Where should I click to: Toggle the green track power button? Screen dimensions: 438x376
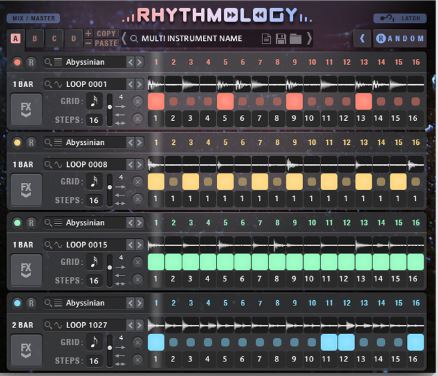point(17,223)
